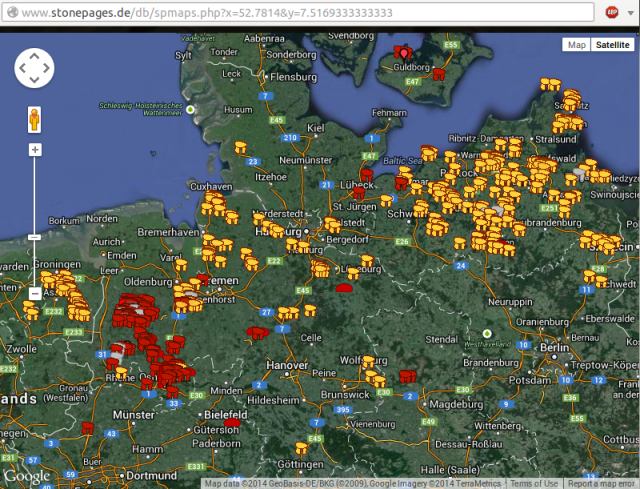Zoom out with the minus button

35,293
